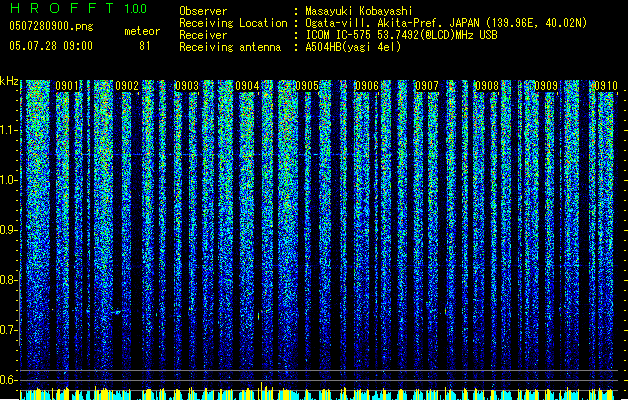Click the meteor echo streak after 0901
Viewport: 629px width, 400px height.
pyautogui.click(x=116, y=312)
